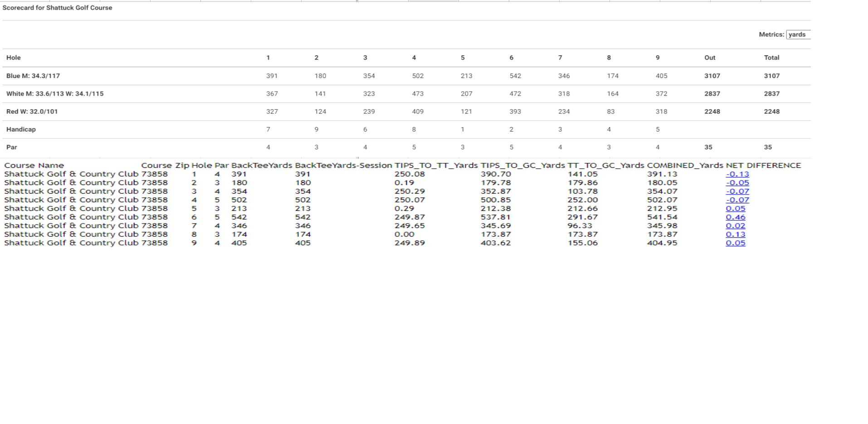Viewport: 868px width, 424px height.
Task: Click Red tee yardage 83 for hole 8
Action: tap(611, 112)
